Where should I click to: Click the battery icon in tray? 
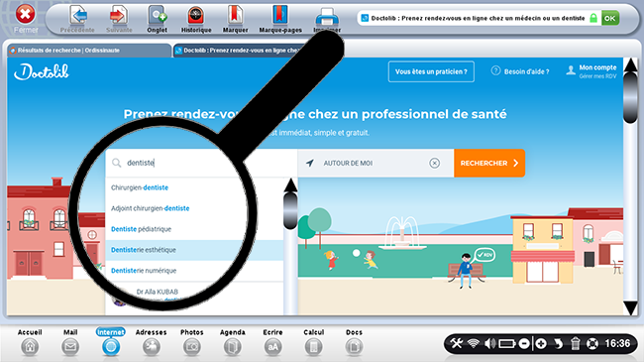tap(507, 343)
